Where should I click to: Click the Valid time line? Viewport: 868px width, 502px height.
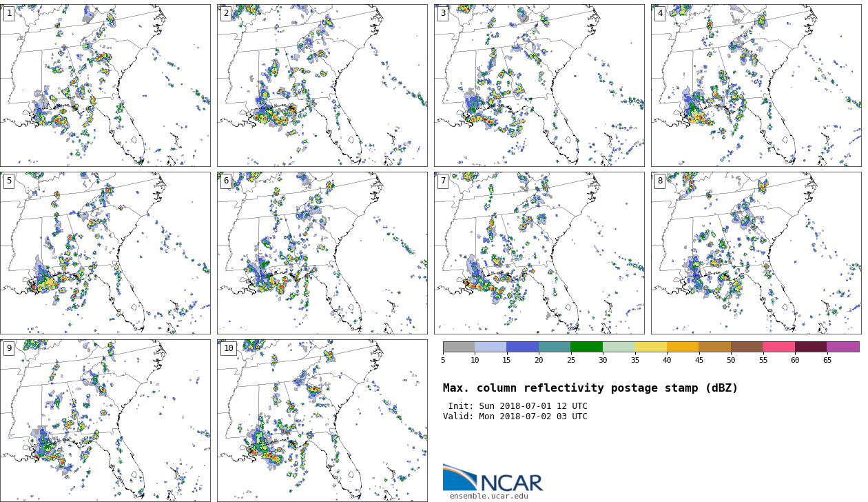[x=515, y=416]
